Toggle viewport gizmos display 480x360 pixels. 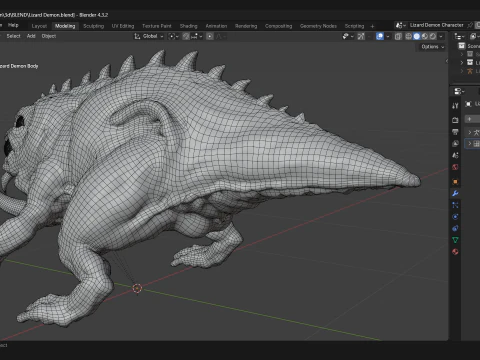coord(361,36)
